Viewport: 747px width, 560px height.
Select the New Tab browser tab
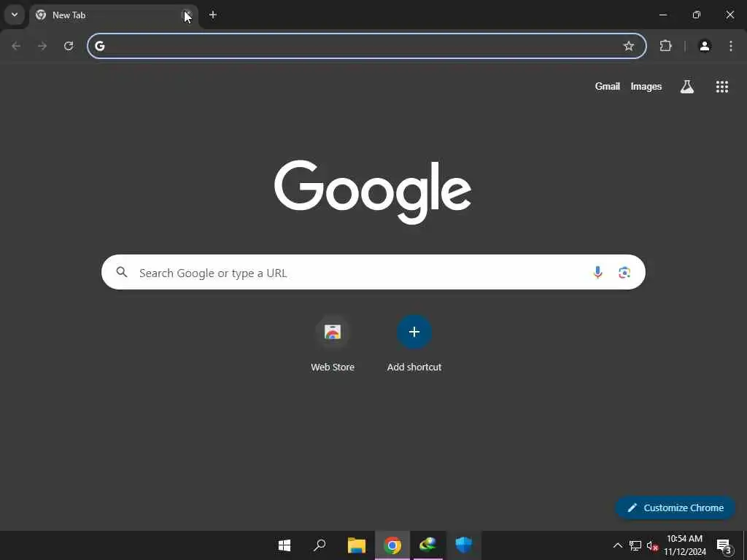coord(114,15)
